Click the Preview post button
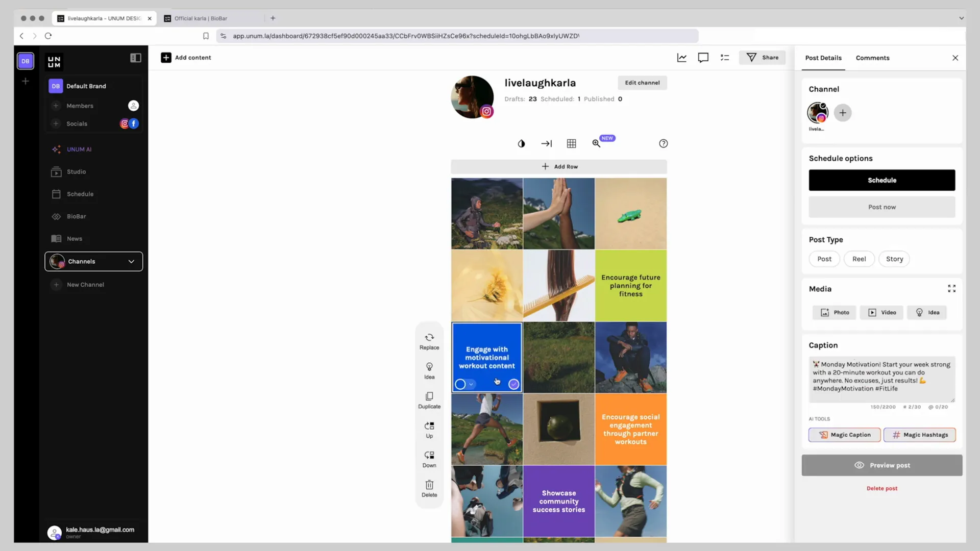Image resolution: width=980 pixels, height=551 pixels. (x=881, y=465)
